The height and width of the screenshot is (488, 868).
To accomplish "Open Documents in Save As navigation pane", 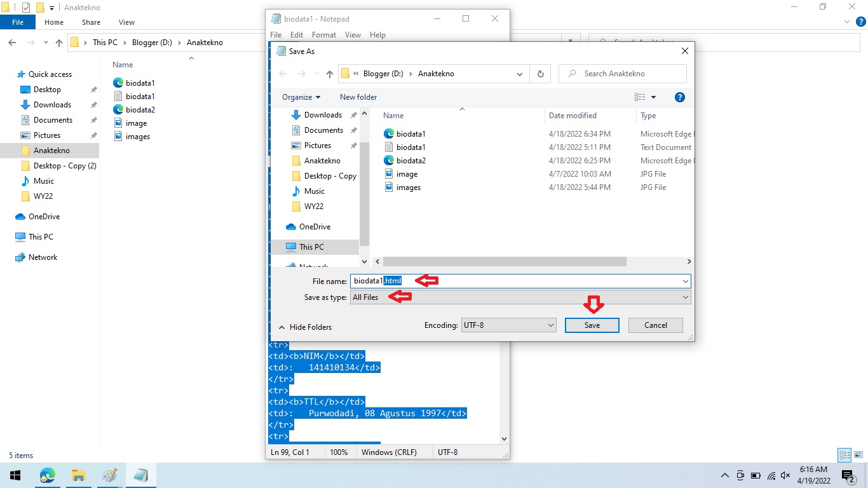I will pos(316,130).
